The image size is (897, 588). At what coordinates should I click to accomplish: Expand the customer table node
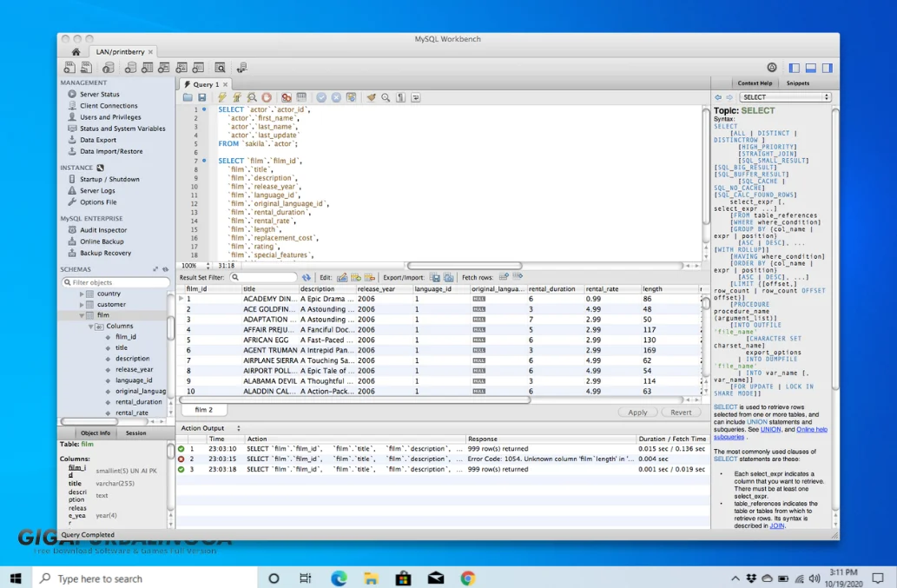click(x=82, y=304)
